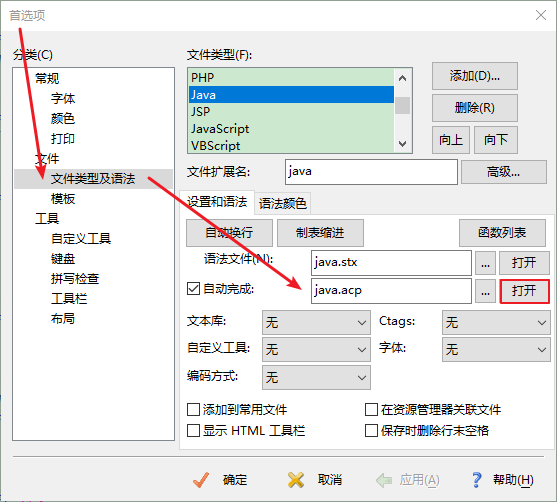Select PHP in file type list
This screenshot has height=502, width=558.
291,77
